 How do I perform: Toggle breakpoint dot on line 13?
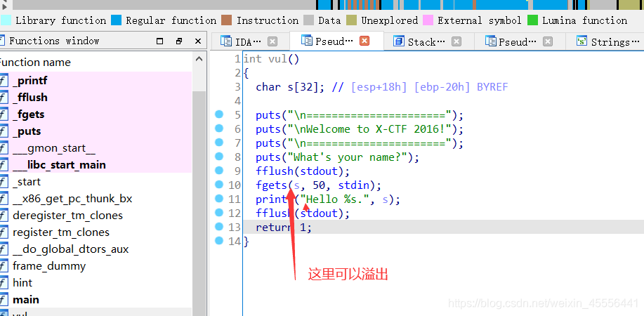coord(219,226)
